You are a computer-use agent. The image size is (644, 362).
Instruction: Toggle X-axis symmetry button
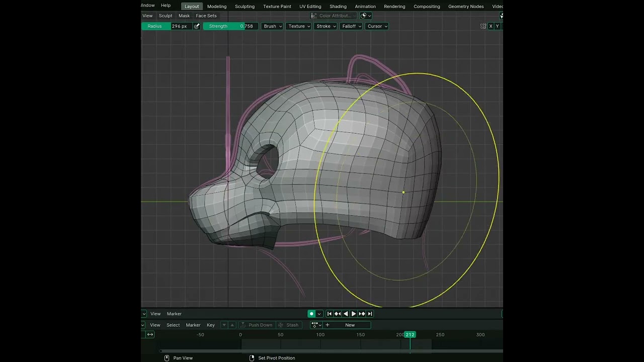pyautogui.click(x=491, y=26)
